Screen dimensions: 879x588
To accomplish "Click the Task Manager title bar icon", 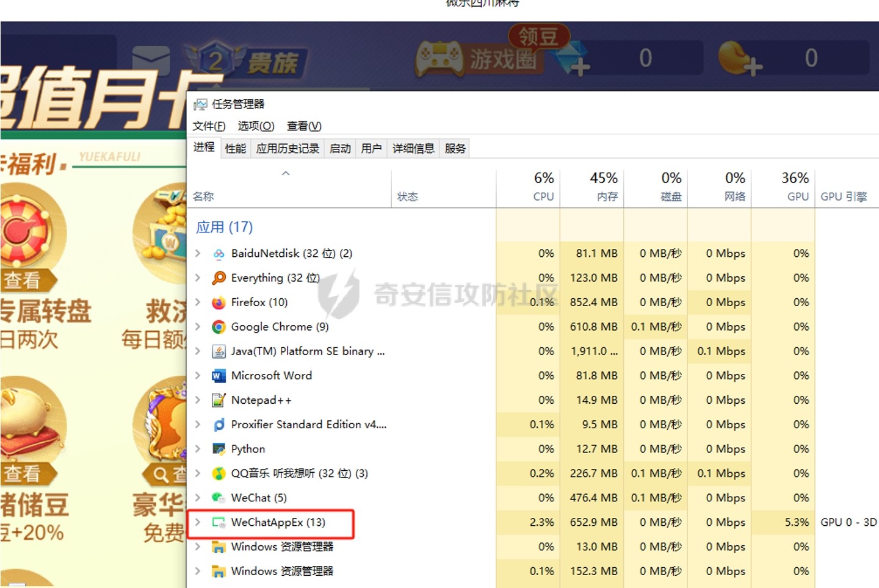I will pyautogui.click(x=200, y=104).
